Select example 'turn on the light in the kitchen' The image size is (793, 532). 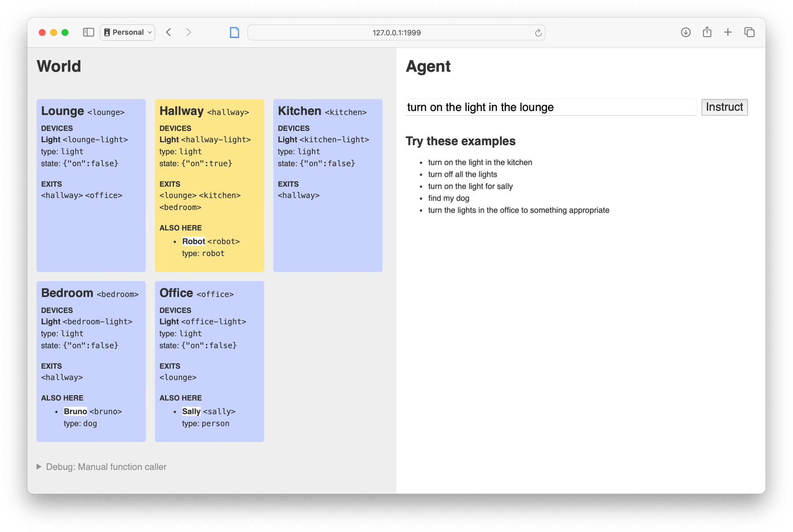click(480, 163)
